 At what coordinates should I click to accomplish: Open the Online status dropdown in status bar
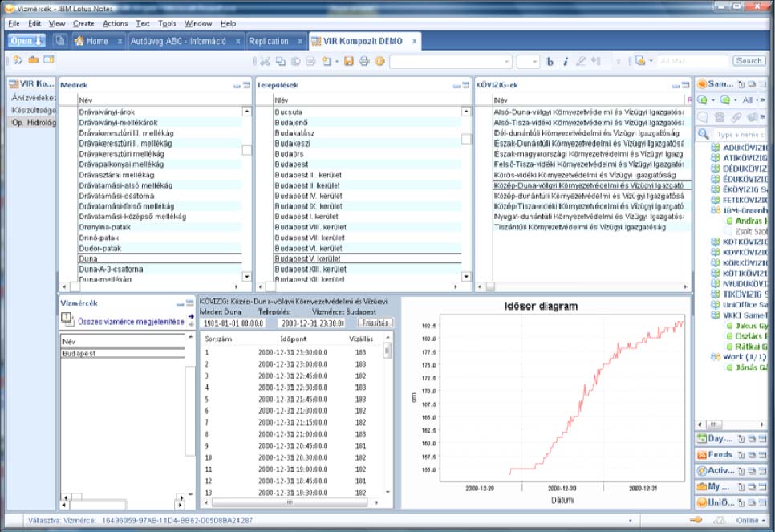[751, 520]
